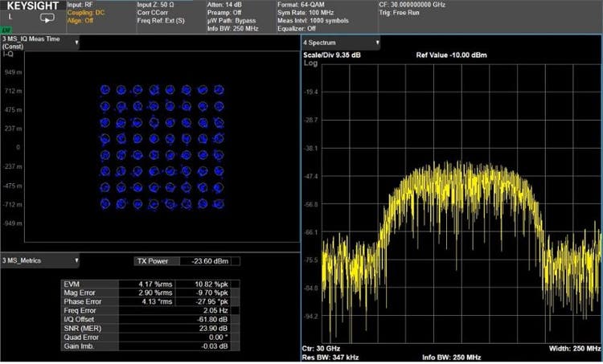Image resolution: width=603 pixels, height=364 pixels.
Task: Select the TX Power readout value
Action: click(211, 260)
